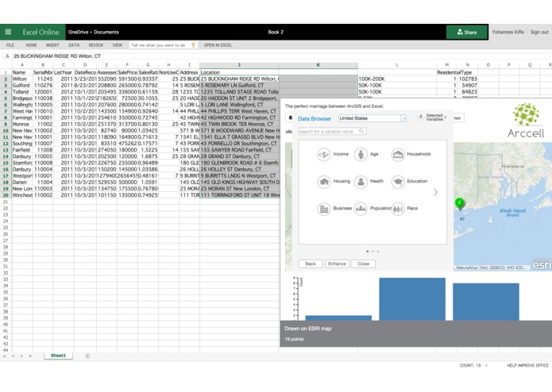Click the cell containing Tolland
Viewport: 552px width, 392px height.
22,92
